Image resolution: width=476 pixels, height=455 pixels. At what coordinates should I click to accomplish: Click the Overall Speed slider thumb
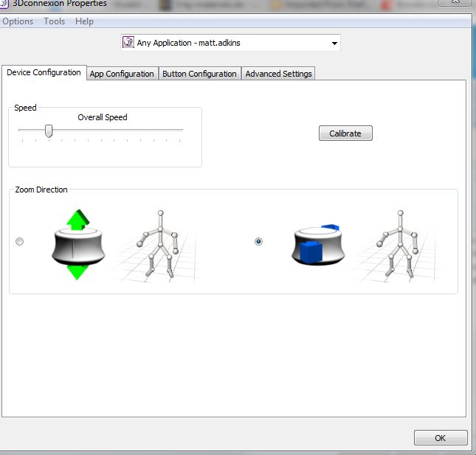click(49, 131)
